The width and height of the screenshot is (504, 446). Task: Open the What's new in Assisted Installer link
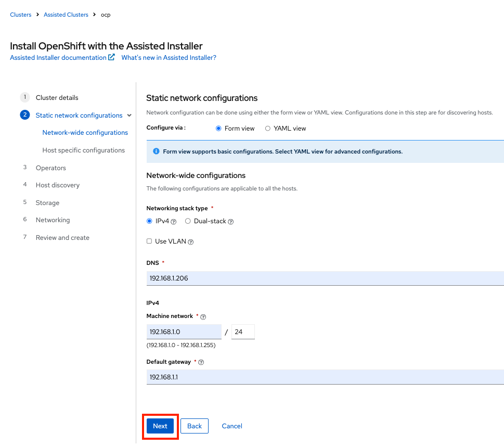tap(169, 57)
